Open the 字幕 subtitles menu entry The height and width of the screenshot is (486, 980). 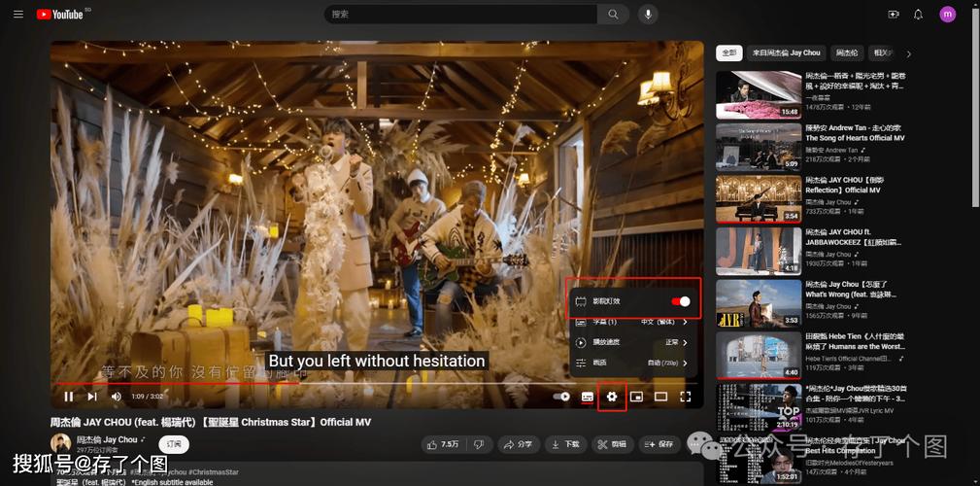[631, 322]
